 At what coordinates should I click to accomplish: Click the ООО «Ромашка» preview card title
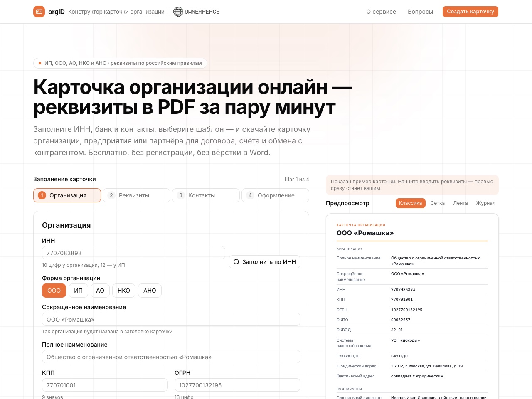click(365, 233)
